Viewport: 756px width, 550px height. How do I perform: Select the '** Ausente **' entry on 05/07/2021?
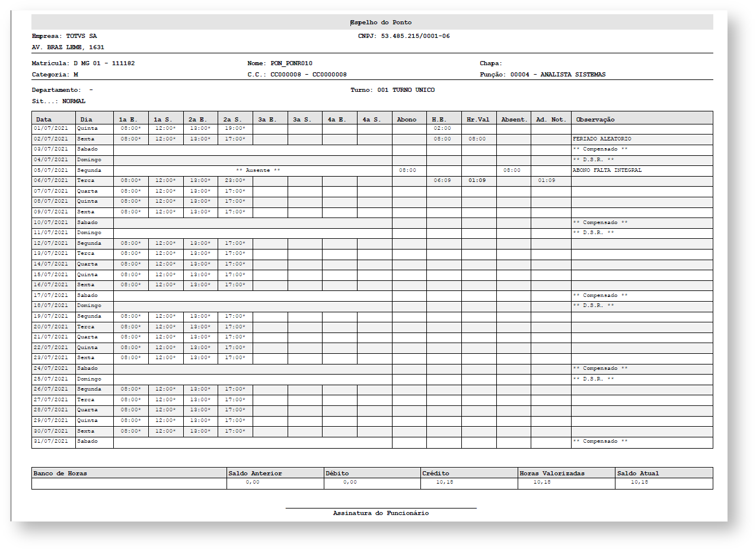click(258, 171)
